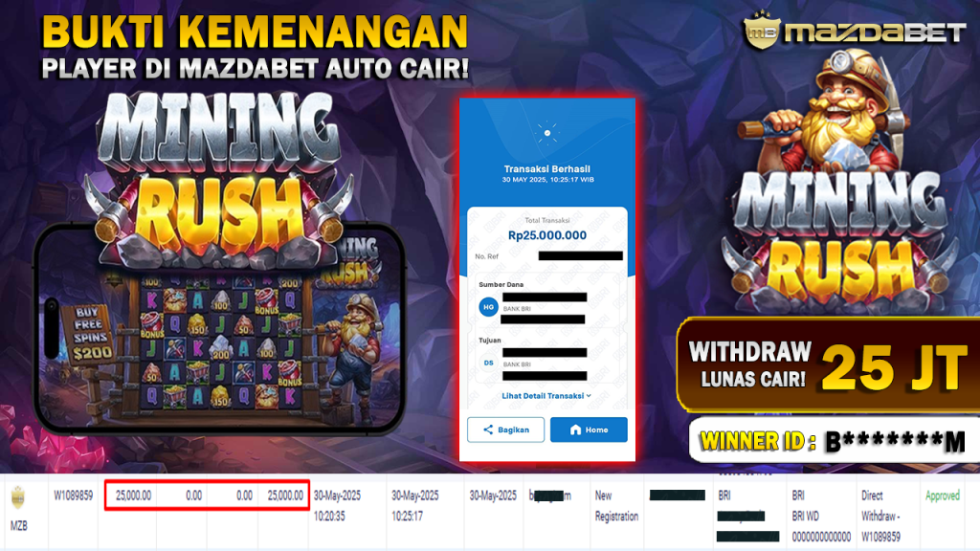Expand Lihat Detail Transaksi
The image size is (980, 551).
[x=546, y=396]
